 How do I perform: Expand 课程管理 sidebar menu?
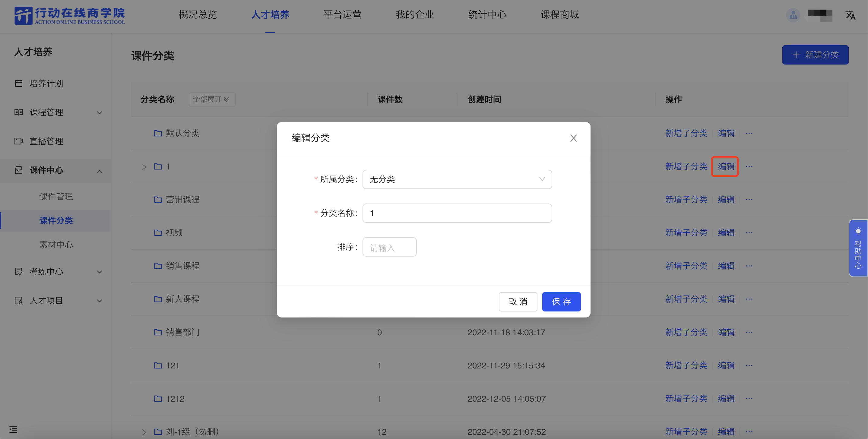pos(100,112)
